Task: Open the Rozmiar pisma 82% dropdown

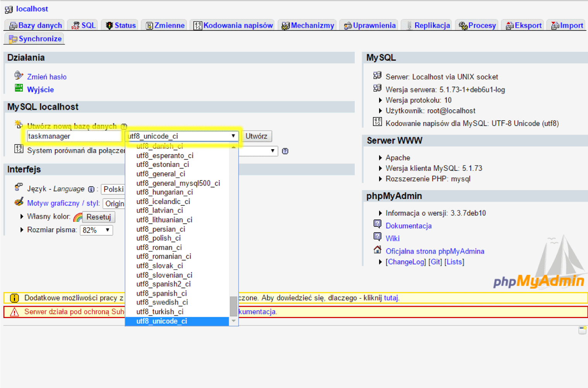Action: coord(96,230)
